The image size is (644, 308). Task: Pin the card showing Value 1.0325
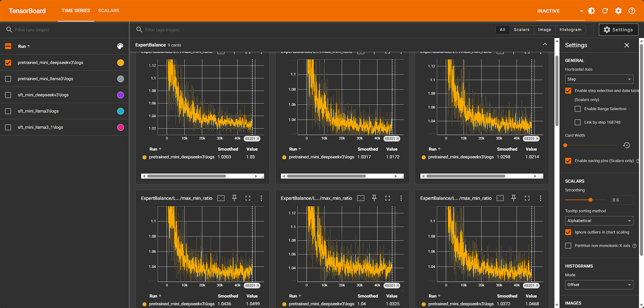pos(374,198)
